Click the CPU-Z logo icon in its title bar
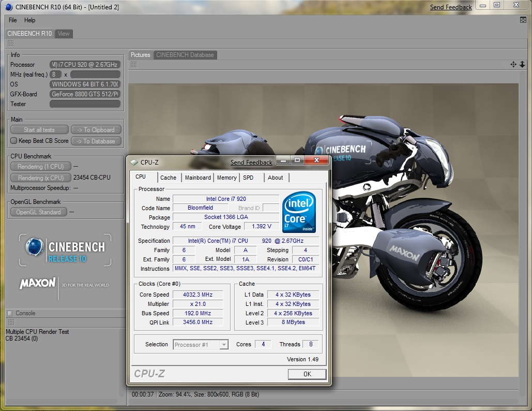This screenshot has height=411, width=532. pos(134,163)
